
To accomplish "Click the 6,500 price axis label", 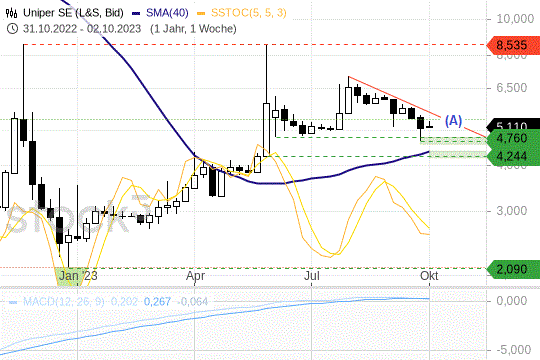I will [x=511, y=88].
